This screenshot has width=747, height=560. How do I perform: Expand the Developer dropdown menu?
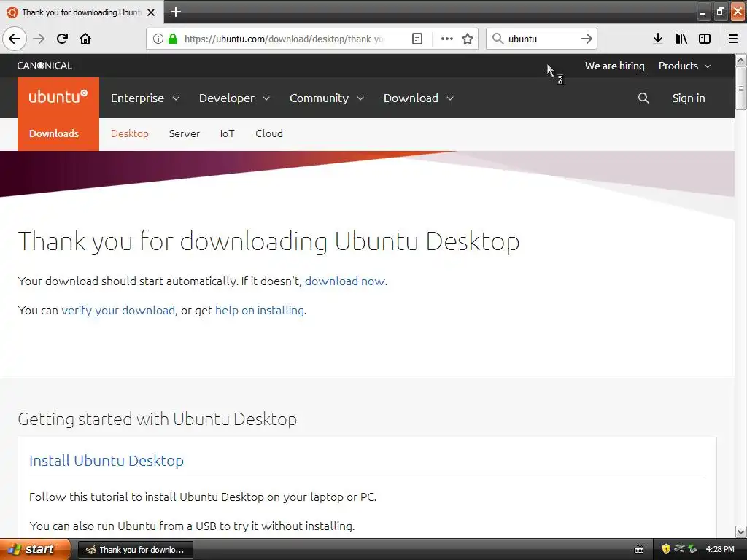[x=234, y=98]
